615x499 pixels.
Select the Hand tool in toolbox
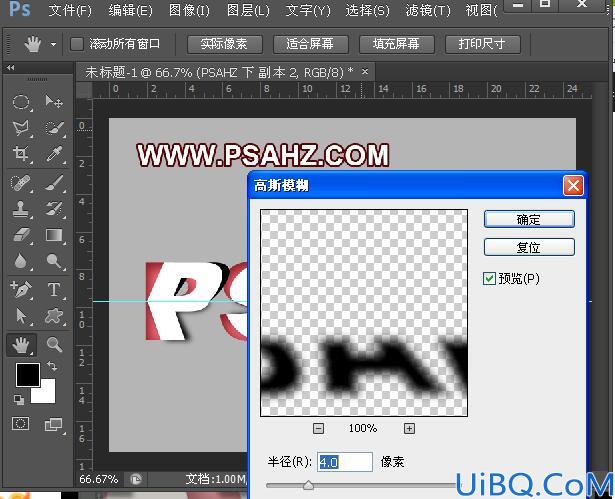pos(21,345)
